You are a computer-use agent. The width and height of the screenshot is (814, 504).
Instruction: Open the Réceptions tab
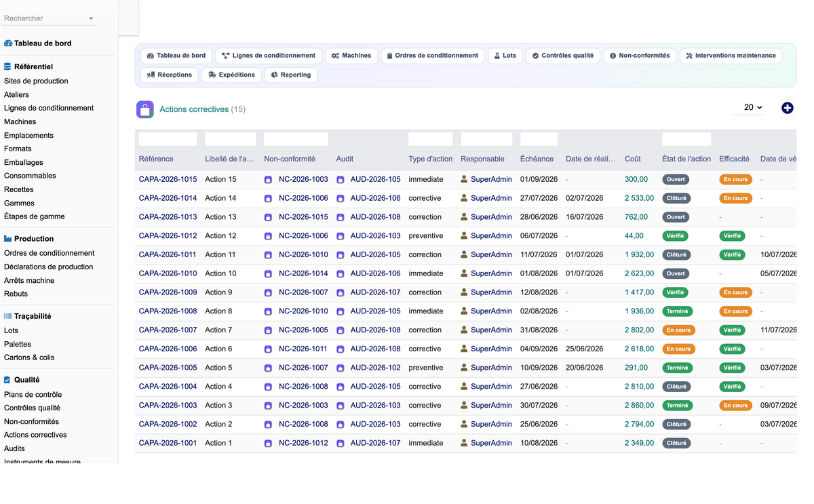[x=170, y=75]
